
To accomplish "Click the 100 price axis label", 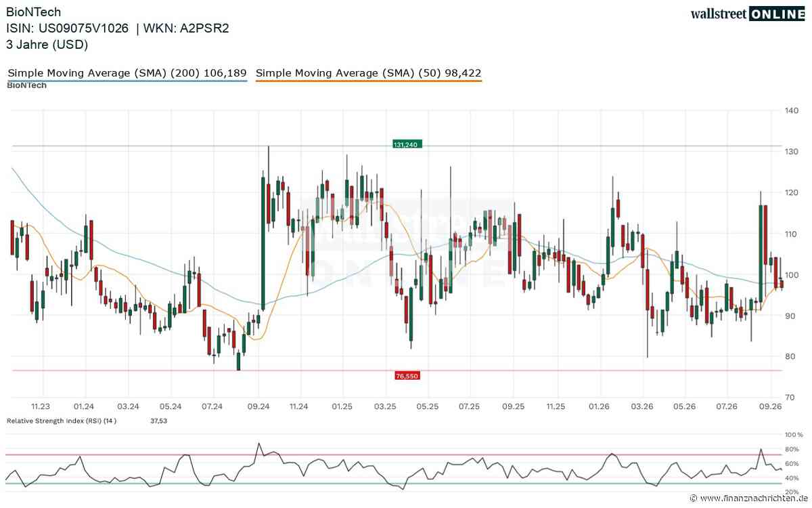I will pyautogui.click(x=792, y=275).
